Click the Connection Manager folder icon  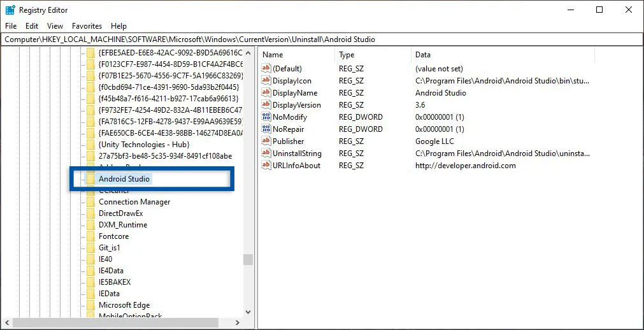tap(90, 202)
